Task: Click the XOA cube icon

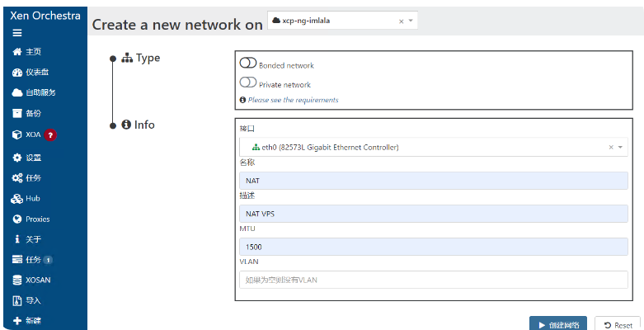Action: [16, 134]
